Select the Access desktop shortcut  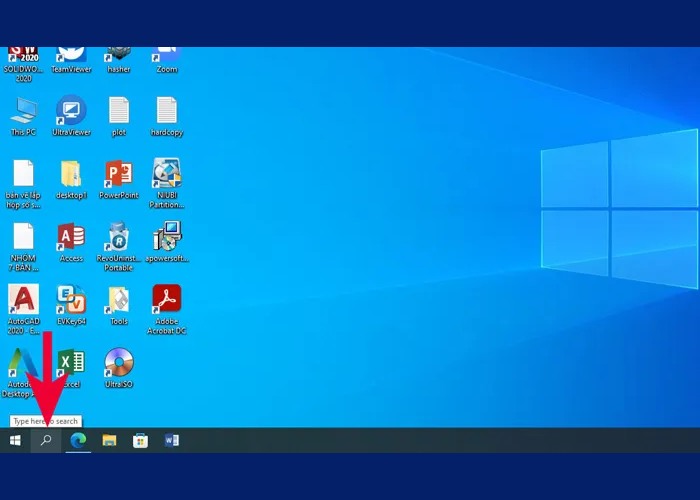click(x=71, y=238)
